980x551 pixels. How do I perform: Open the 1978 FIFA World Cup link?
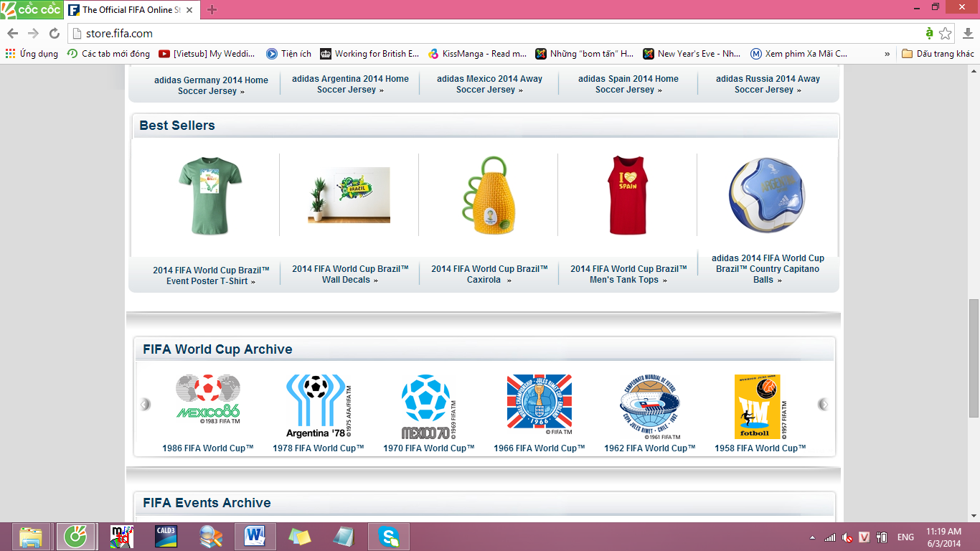coord(319,448)
